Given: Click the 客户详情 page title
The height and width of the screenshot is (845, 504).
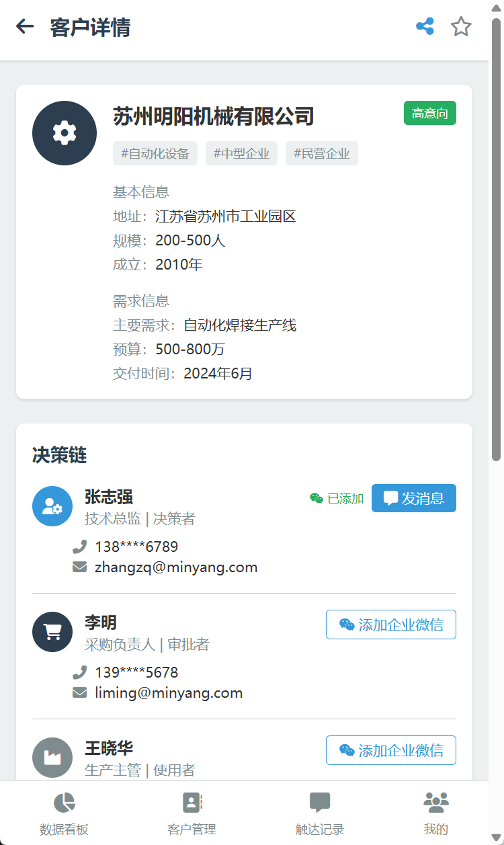Looking at the screenshot, I should point(90,28).
